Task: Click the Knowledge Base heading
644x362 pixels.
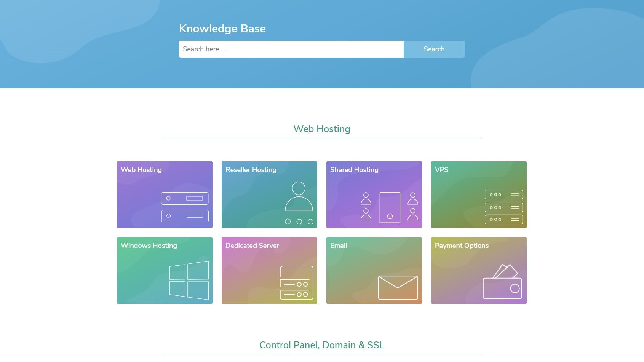Action: tap(222, 29)
